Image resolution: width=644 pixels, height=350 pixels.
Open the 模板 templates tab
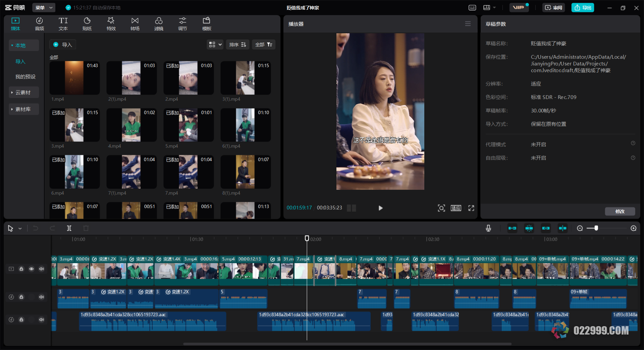click(207, 24)
